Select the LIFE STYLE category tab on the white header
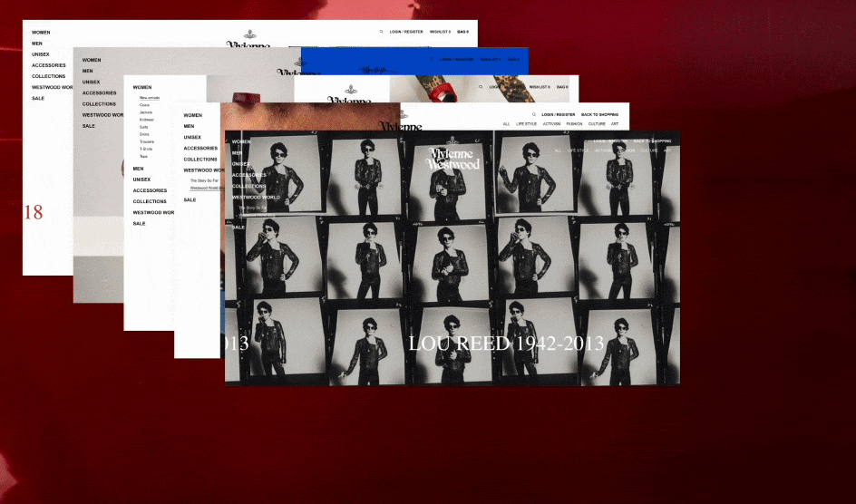The width and height of the screenshot is (856, 504). 526,124
